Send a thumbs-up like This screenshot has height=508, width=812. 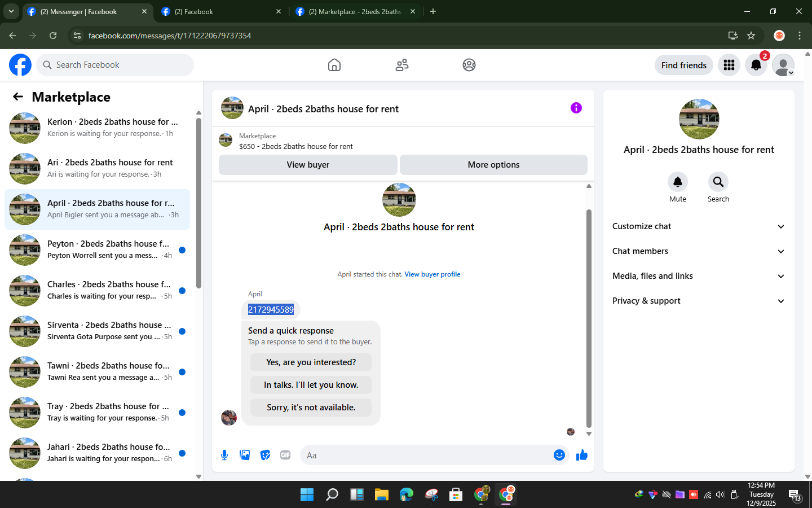point(582,455)
